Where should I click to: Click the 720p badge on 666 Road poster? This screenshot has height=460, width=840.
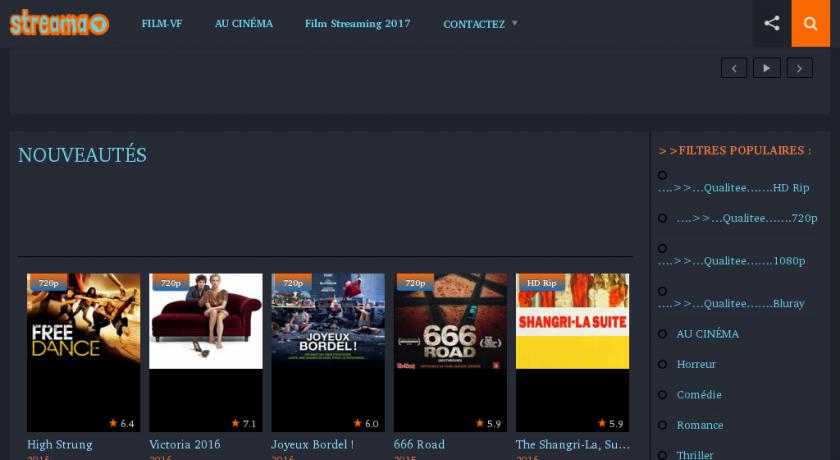(415, 282)
